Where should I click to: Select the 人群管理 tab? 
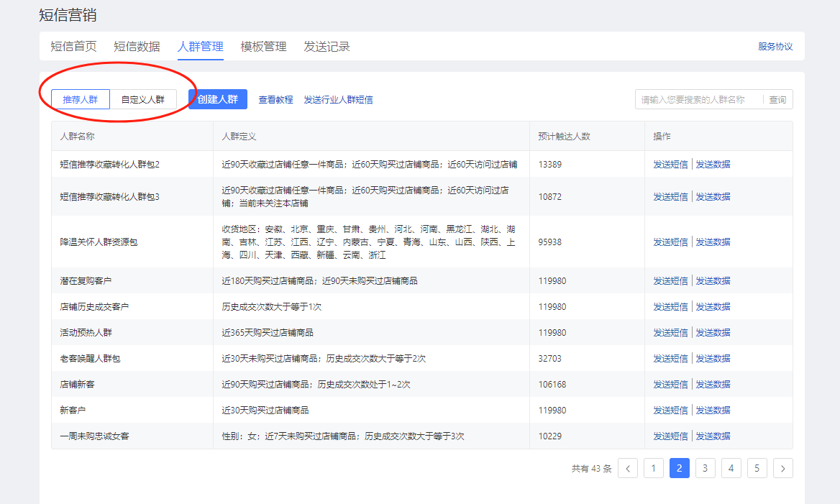pos(201,47)
